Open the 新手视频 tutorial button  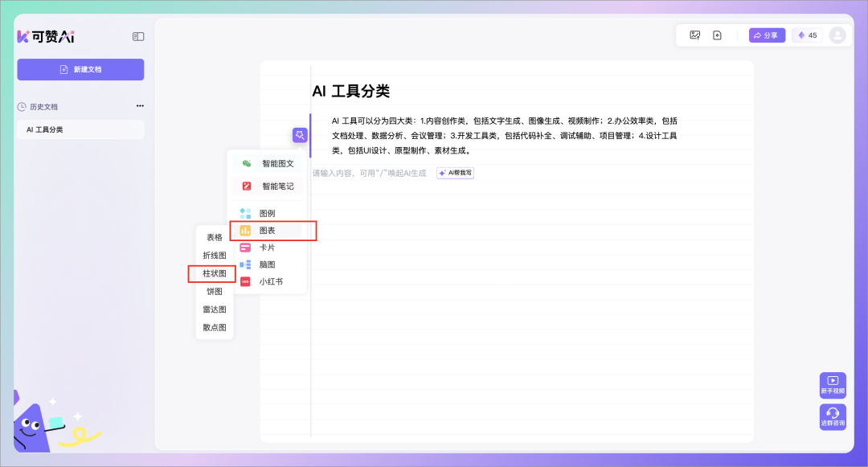point(833,385)
